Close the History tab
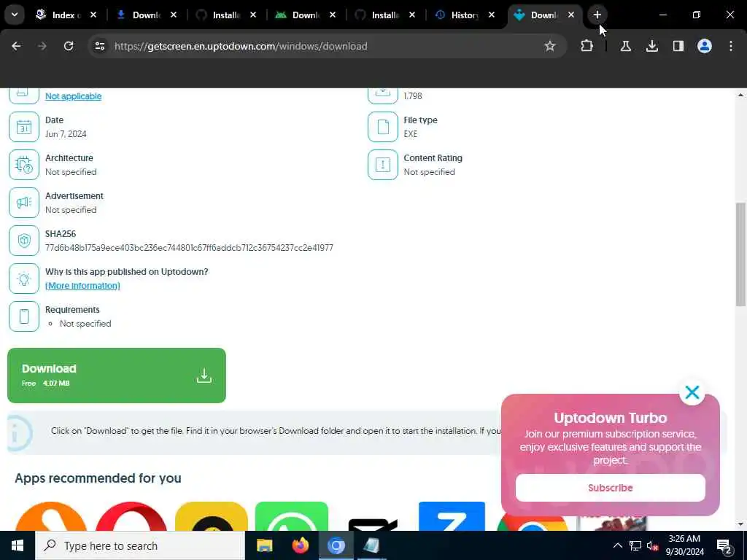The image size is (747, 560). pyautogui.click(x=492, y=15)
